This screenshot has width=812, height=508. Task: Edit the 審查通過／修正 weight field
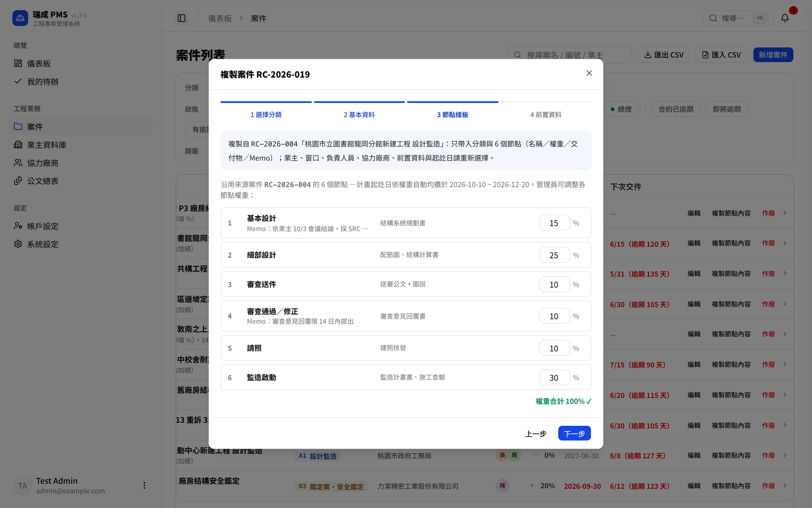coord(554,316)
